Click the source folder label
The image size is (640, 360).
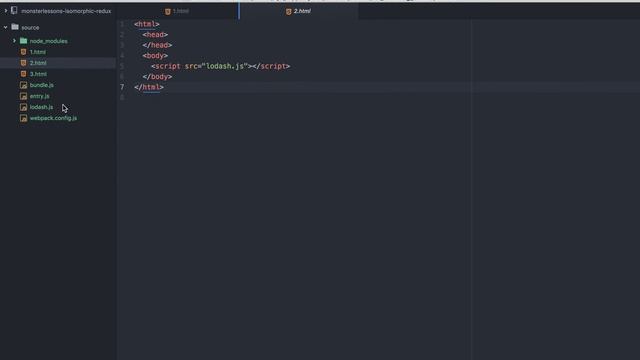tap(30, 28)
